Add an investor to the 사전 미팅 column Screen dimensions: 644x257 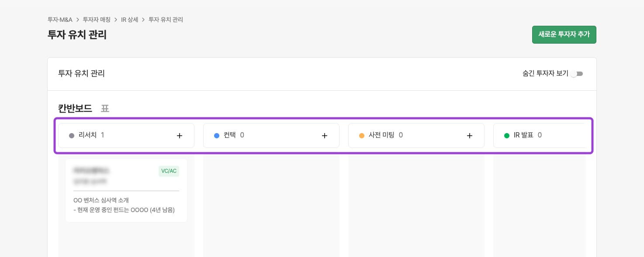(x=470, y=136)
